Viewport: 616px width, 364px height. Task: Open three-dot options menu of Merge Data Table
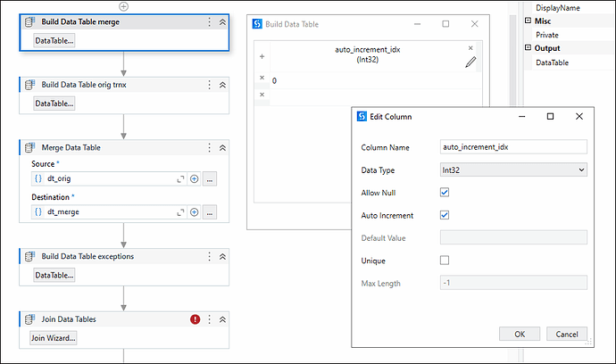pos(210,147)
